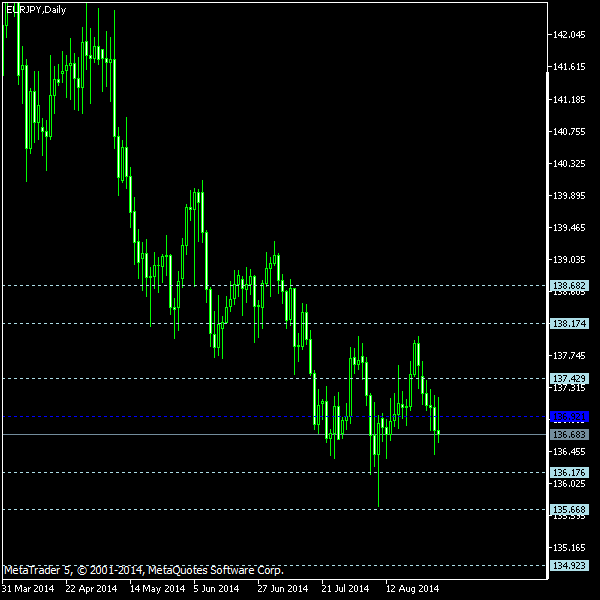Click the 141.185 price axis value
The height and width of the screenshot is (600, 600).
569,100
